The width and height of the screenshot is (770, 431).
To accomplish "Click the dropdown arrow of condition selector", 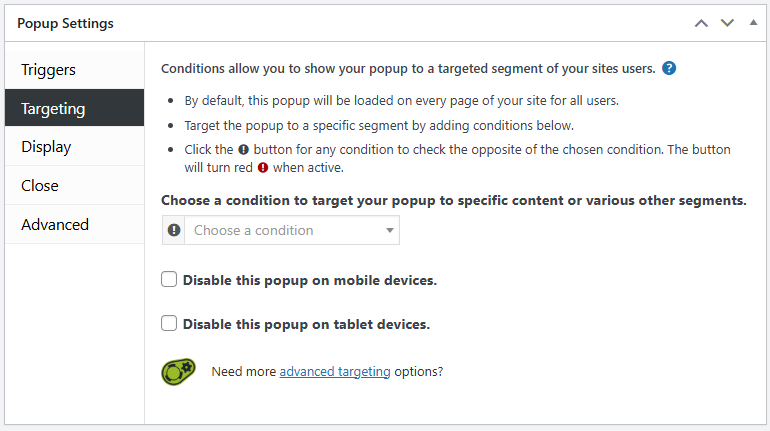I will (390, 231).
